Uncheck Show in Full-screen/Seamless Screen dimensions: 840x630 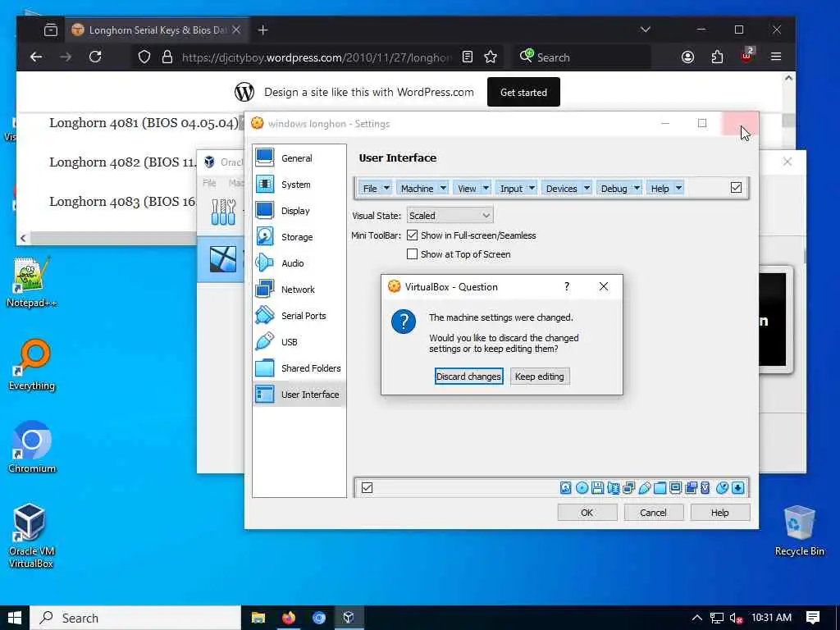[x=412, y=235]
